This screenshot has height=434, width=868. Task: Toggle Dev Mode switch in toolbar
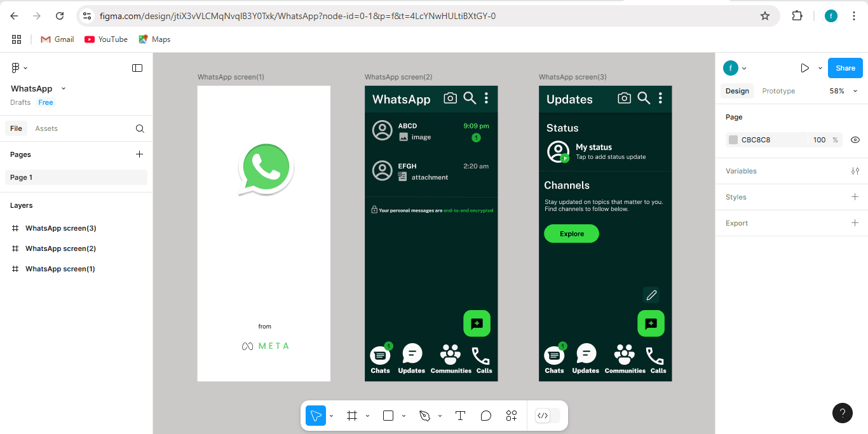pyautogui.click(x=548, y=416)
